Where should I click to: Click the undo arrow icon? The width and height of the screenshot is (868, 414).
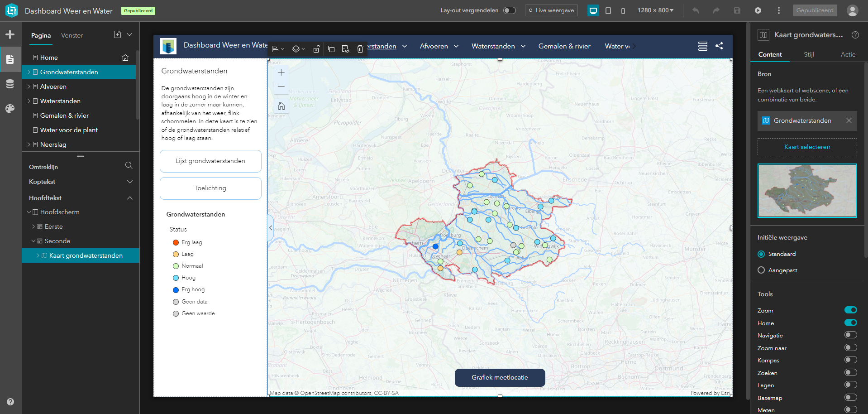click(696, 10)
